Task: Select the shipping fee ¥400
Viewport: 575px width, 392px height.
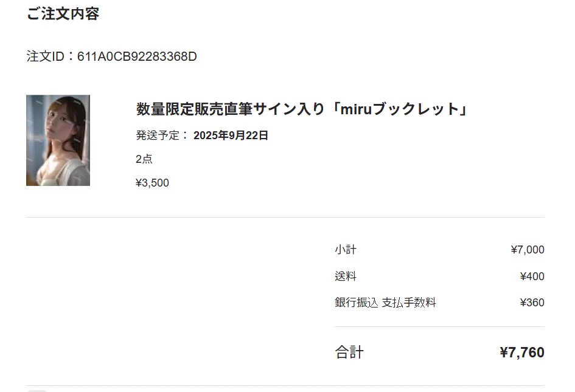Action: coord(532,276)
